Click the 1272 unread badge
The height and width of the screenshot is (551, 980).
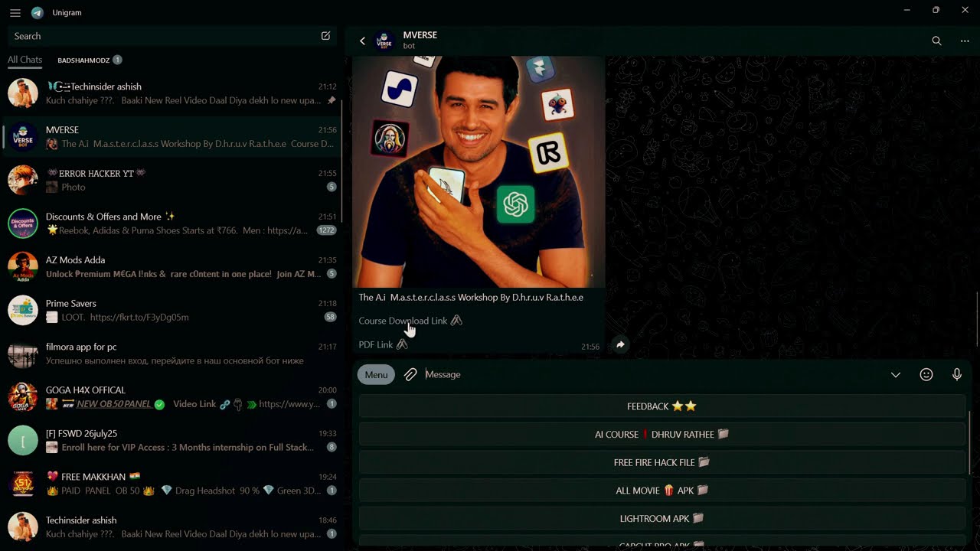(327, 230)
